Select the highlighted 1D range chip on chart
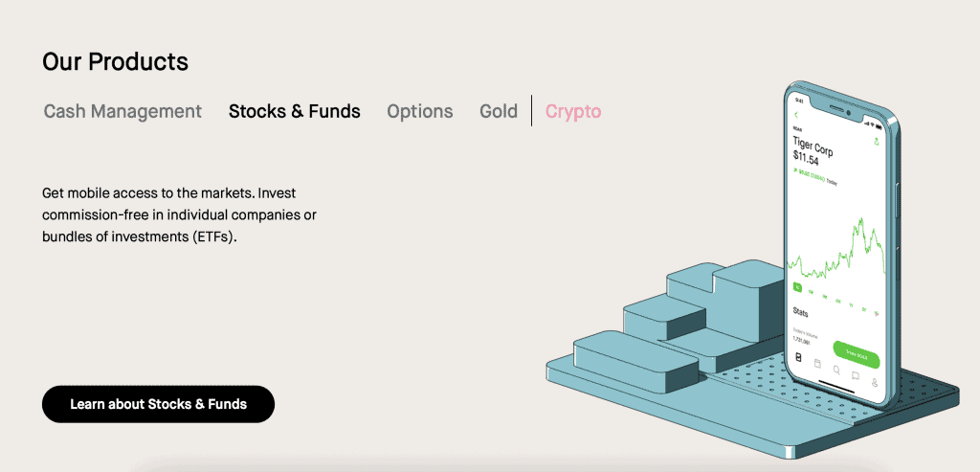Image resolution: width=980 pixels, height=472 pixels. point(797,287)
